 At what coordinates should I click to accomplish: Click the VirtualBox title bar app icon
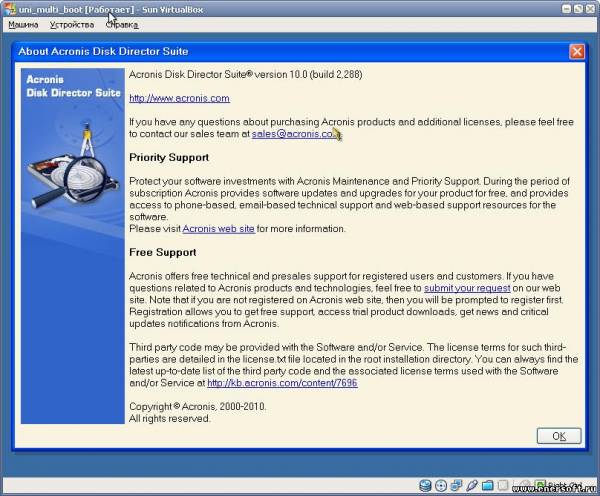click(10, 9)
